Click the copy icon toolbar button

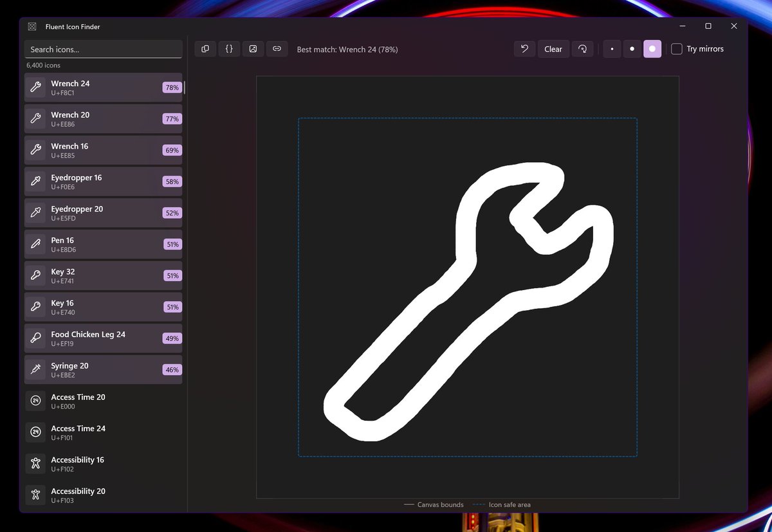(205, 49)
